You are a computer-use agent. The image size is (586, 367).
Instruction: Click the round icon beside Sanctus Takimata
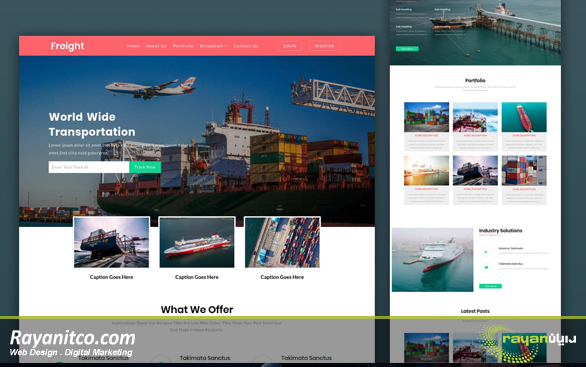coord(486,252)
